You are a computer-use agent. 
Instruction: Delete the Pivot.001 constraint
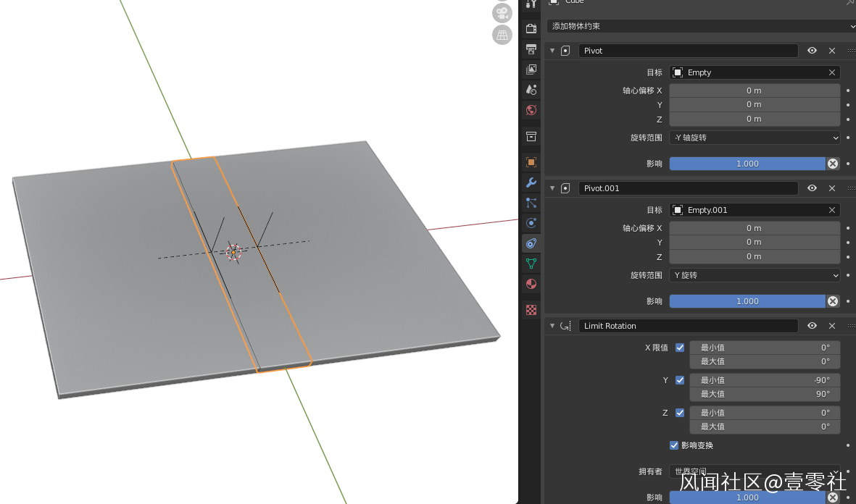tap(832, 188)
